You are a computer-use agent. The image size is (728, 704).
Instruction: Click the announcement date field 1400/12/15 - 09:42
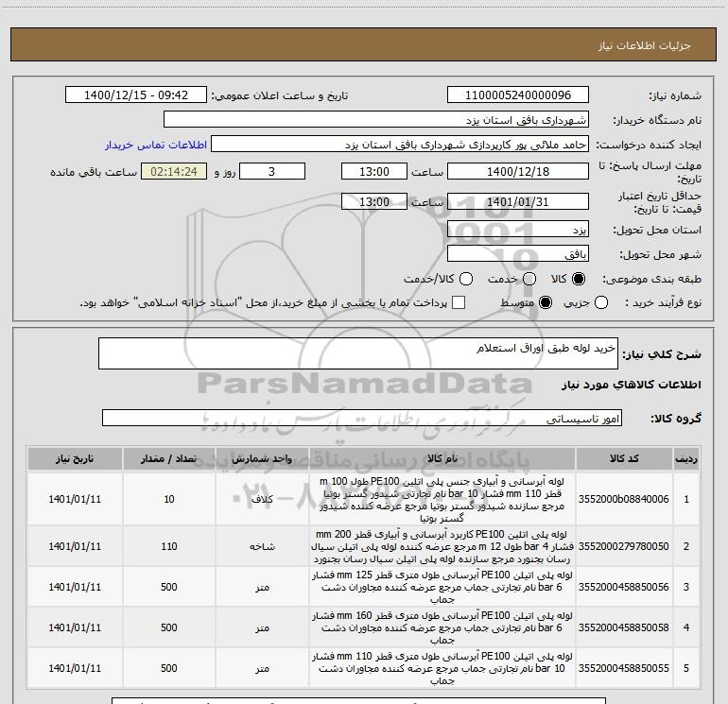tap(135, 95)
